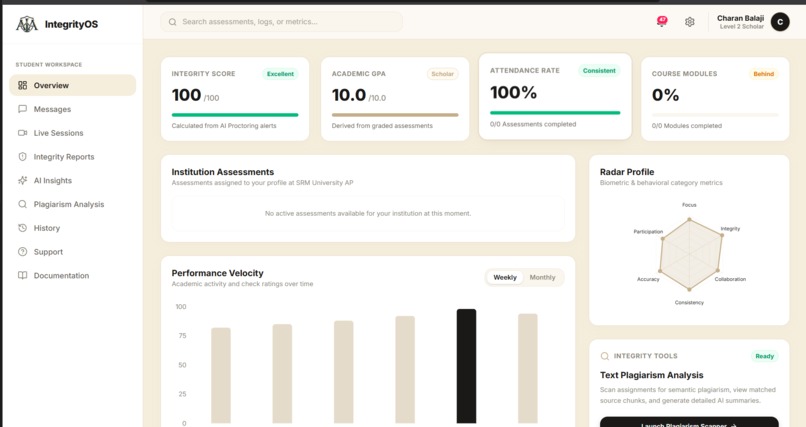Open the Overview grid icon

point(22,85)
